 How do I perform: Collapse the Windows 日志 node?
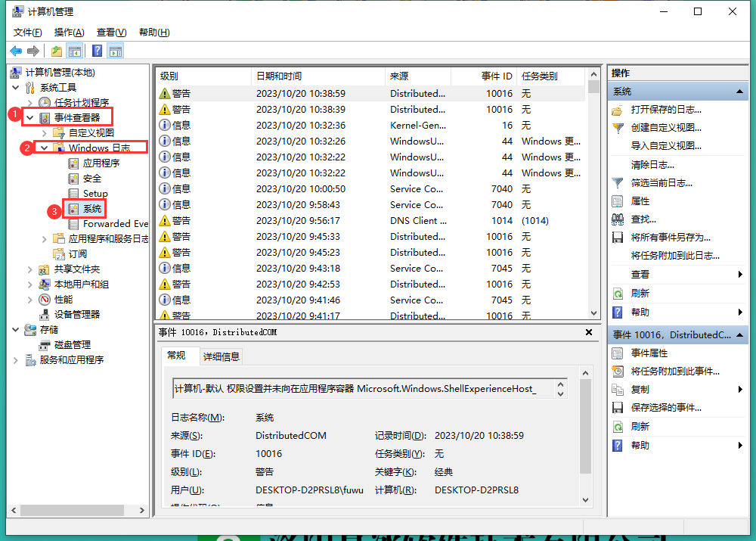click(x=45, y=148)
